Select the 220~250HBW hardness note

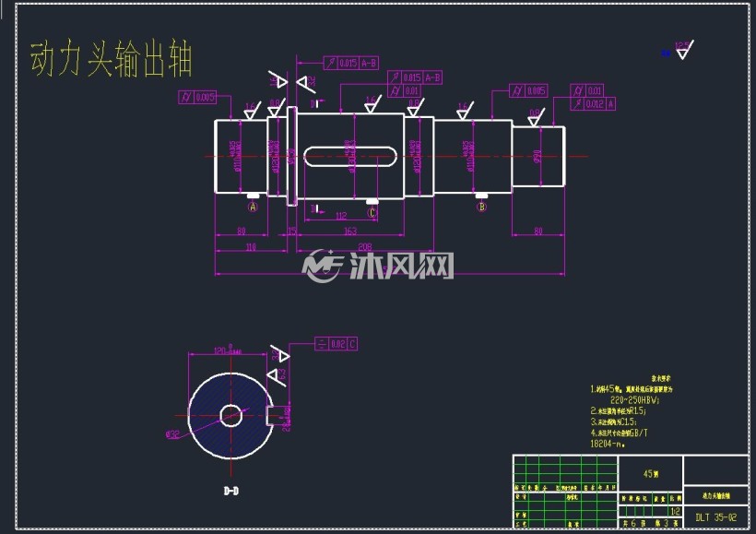[634, 400]
